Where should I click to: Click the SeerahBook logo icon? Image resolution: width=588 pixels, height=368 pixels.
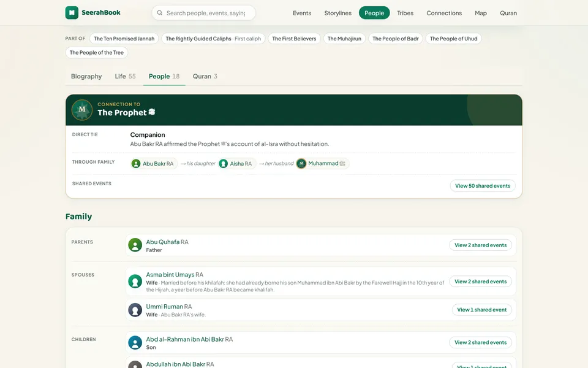pos(72,12)
